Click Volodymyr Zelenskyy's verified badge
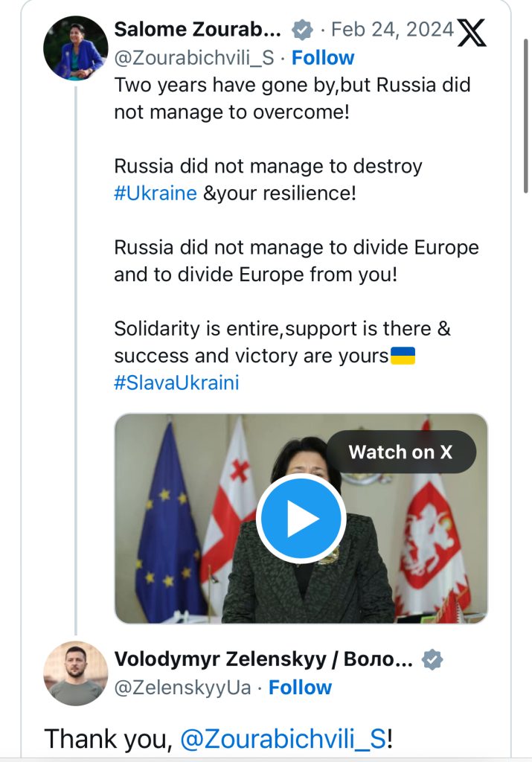Screen dimensions: 532x762 pos(432,660)
